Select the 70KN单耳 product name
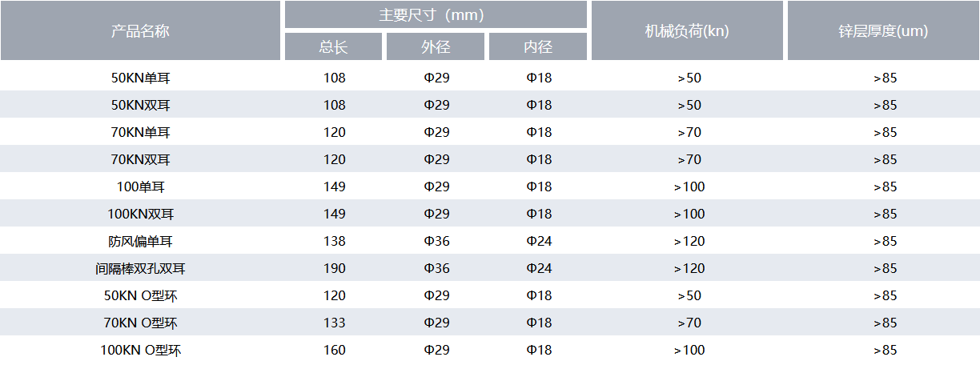The height and width of the screenshot is (369, 980). click(x=140, y=133)
